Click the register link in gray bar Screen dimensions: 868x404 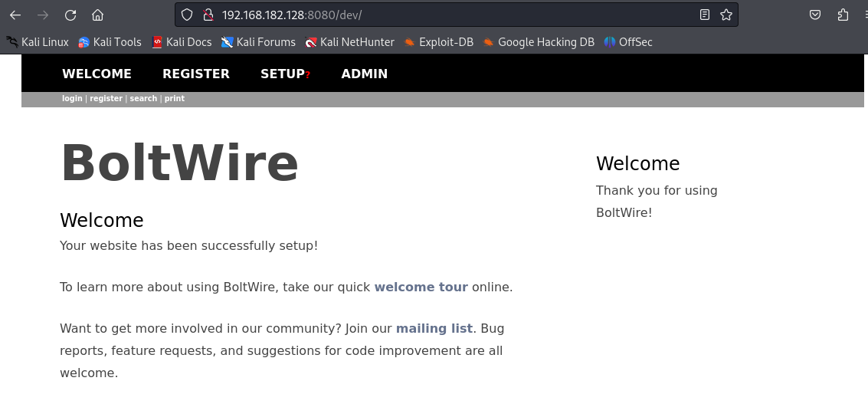tap(106, 98)
